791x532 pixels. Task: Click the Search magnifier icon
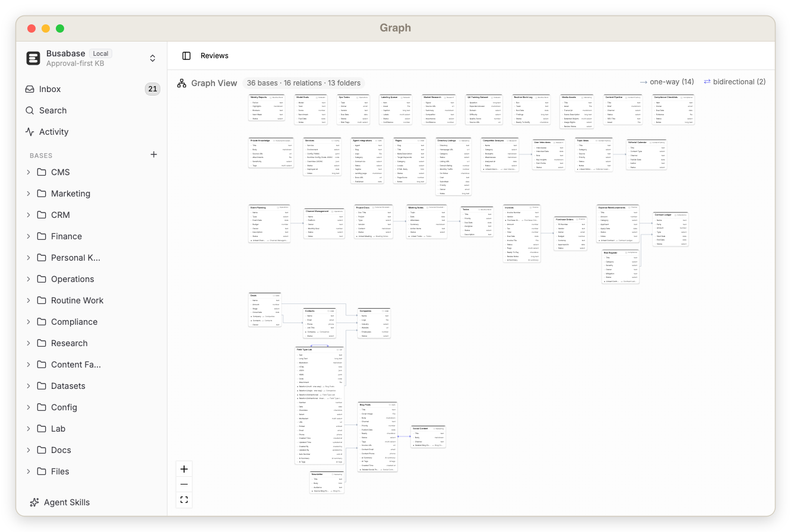pyautogui.click(x=30, y=110)
